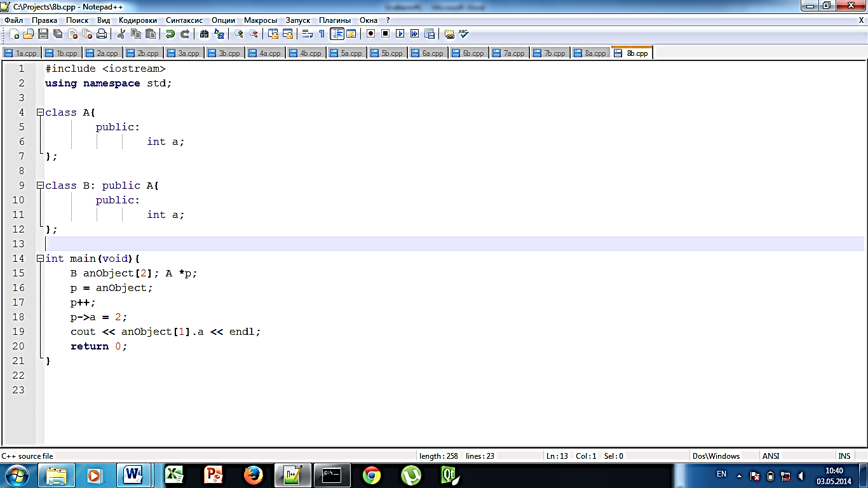This screenshot has height=488, width=868.
Task: Open Find with the binoculars icon
Action: click(204, 34)
